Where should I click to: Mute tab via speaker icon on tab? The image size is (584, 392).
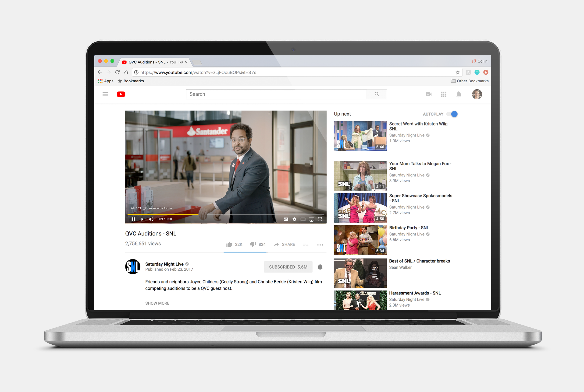point(181,62)
